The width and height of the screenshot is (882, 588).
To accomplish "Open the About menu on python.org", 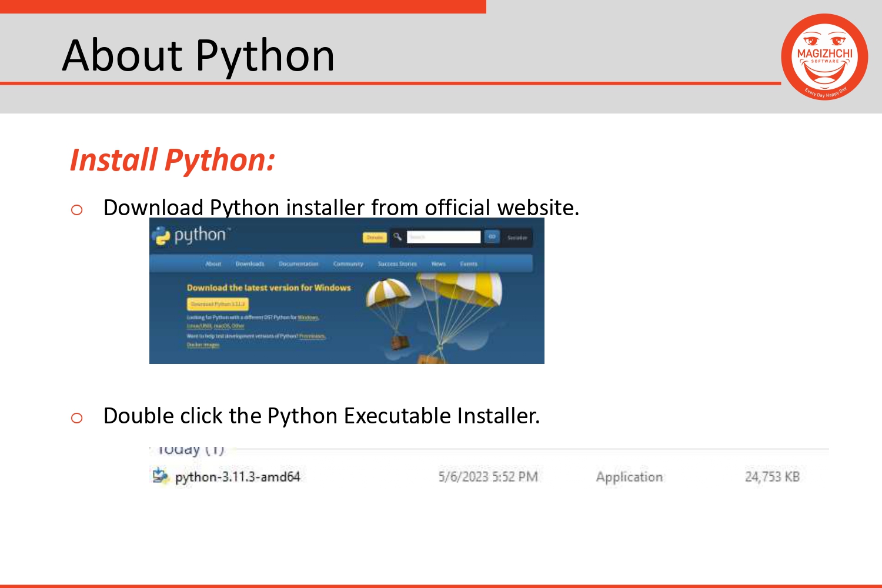I will click(x=213, y=264).
